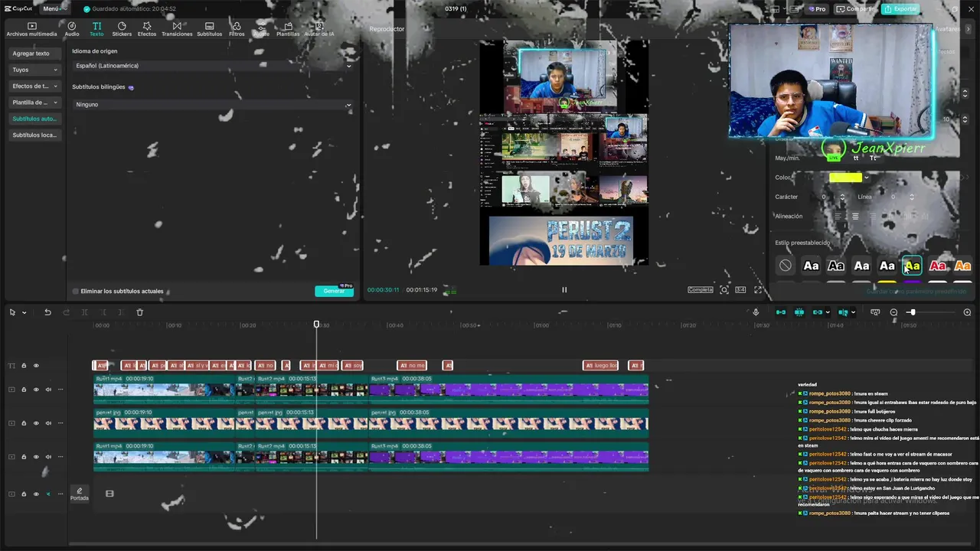Open more options for penrst.jpg track
980x551 pixels.
[x=60, y=423]
